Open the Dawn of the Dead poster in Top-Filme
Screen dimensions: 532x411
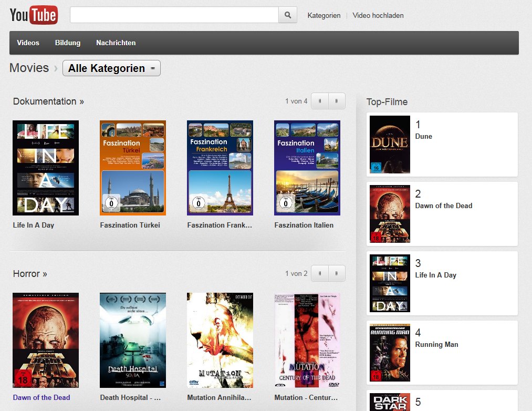pos(390,214)
